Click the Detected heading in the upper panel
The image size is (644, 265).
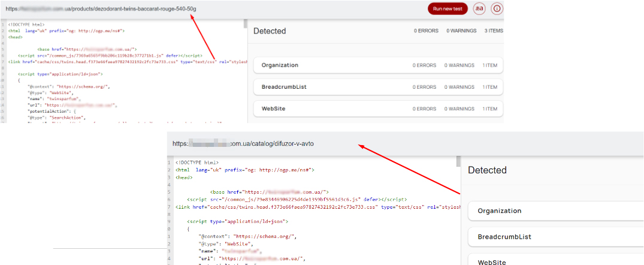coord(270,31)
